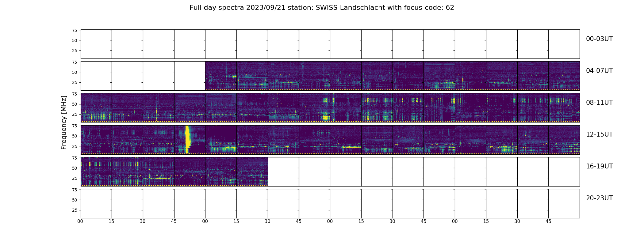Image resolution: width=644 pixels, height=245 pixels.
Task: Click the 75 tick of the 00-03UT row
Action: point(74,30)
